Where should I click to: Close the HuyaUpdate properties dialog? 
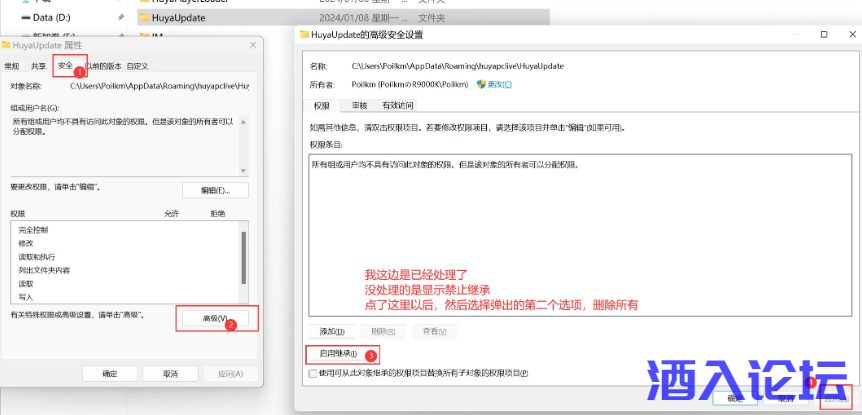tap(249, 45)
